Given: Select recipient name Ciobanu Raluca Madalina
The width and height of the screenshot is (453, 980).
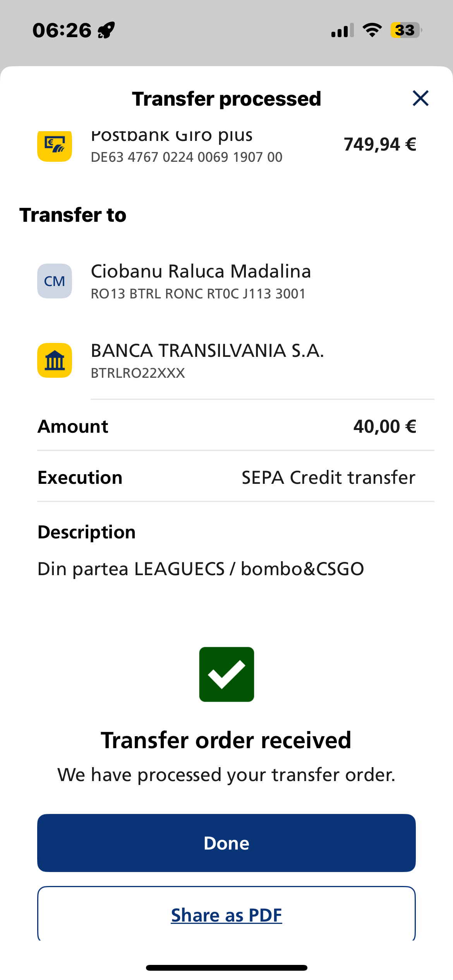Looking at the screenshot, I should point(201,271).
